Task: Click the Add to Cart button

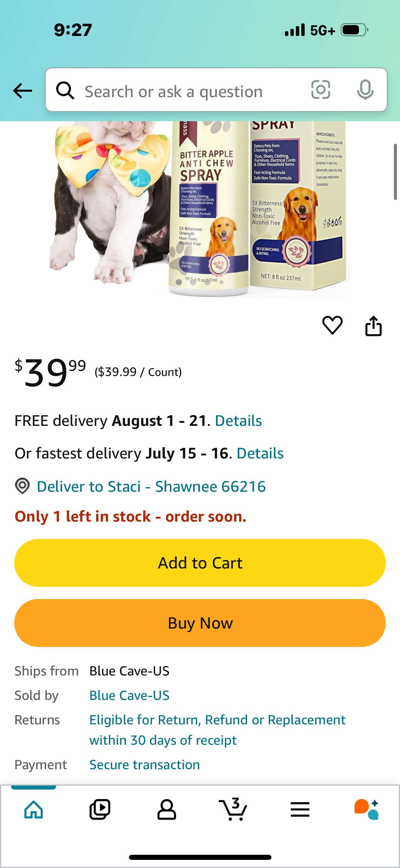Action: click(200, 563)
